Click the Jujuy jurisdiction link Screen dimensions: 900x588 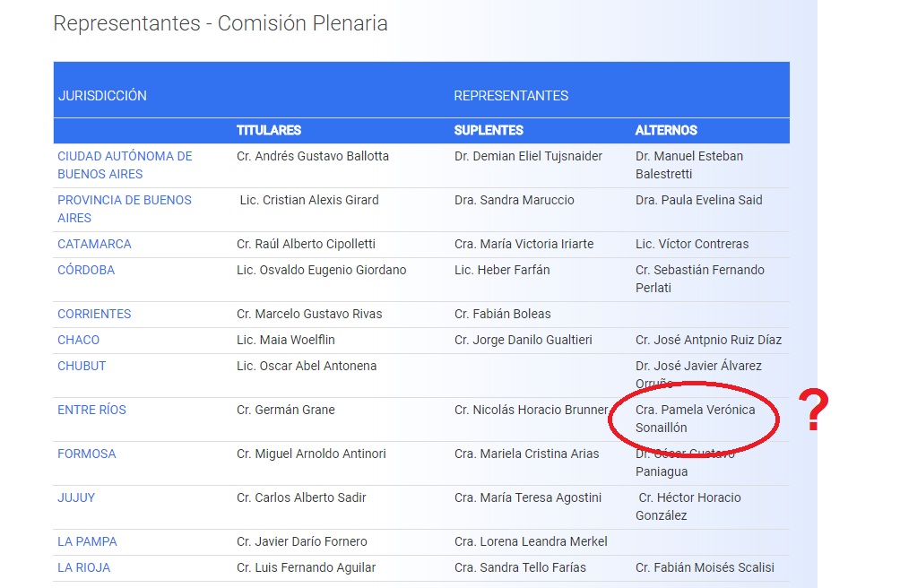(76, 497)
